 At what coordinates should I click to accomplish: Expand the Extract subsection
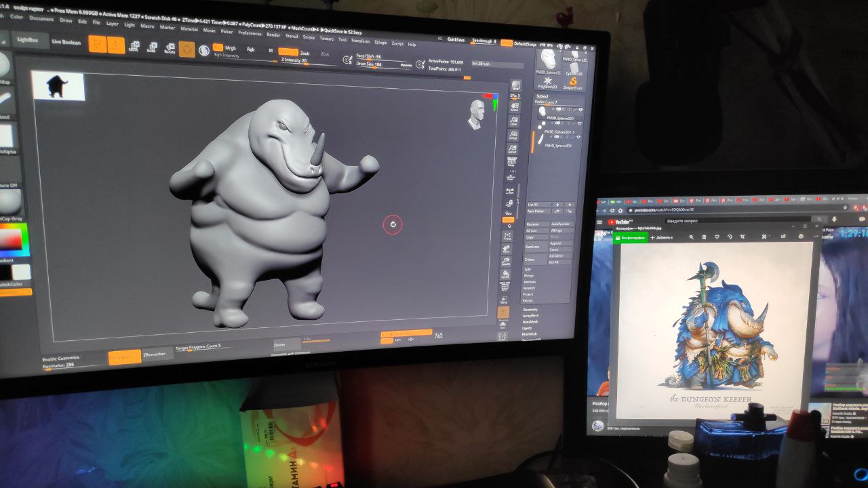tap(528, 300)
